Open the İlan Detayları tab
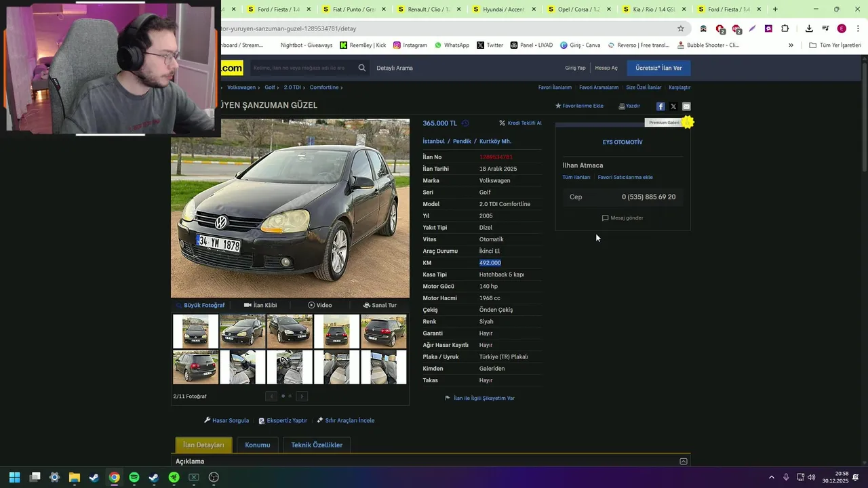The image size is (868, 488). (x=203, y=445)
